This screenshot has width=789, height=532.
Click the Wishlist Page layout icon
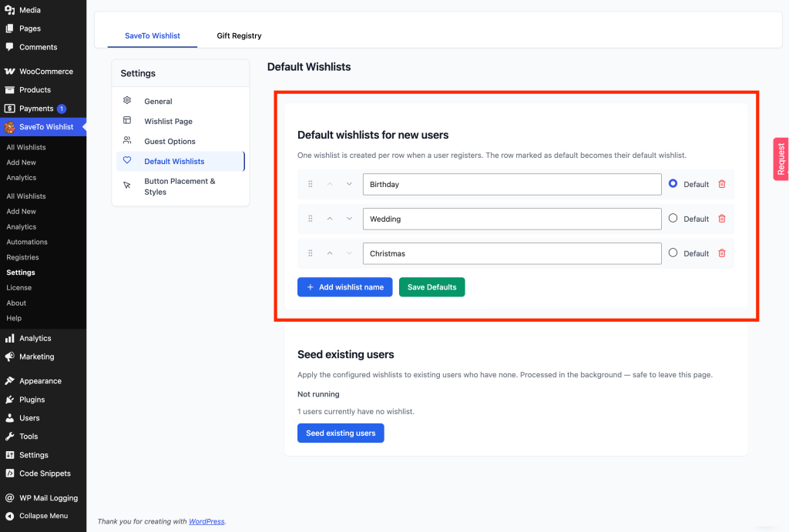coord(127,121)
